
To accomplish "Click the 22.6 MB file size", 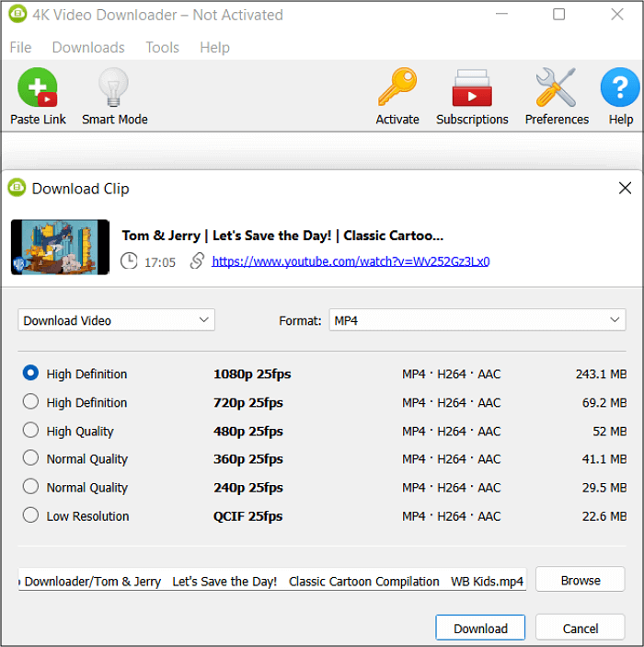I will tap(604, 516).
